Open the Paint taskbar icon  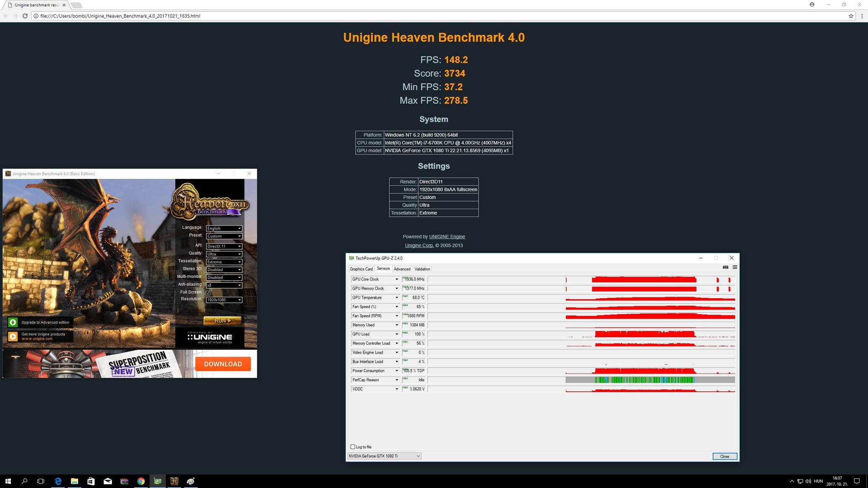pyautogui.click(x=191, y=481)
